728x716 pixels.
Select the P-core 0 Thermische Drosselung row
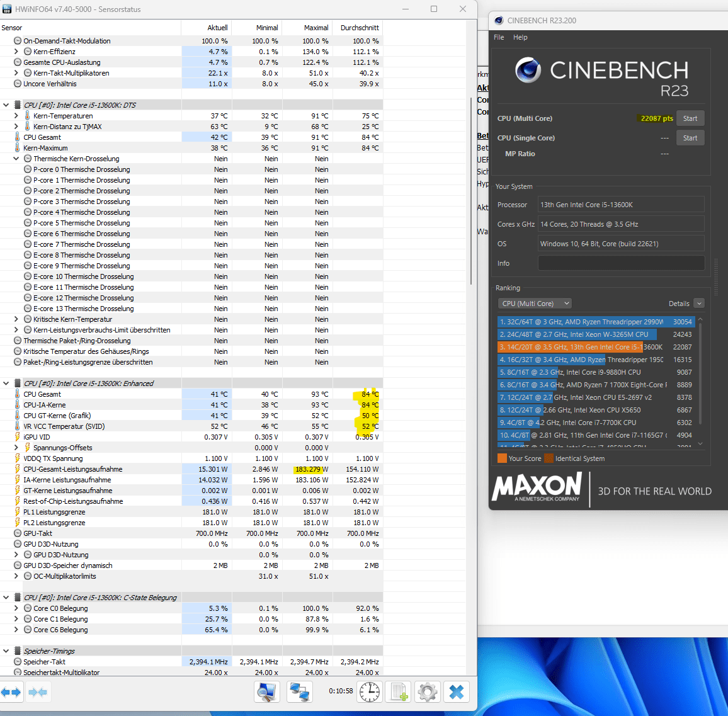191,169
